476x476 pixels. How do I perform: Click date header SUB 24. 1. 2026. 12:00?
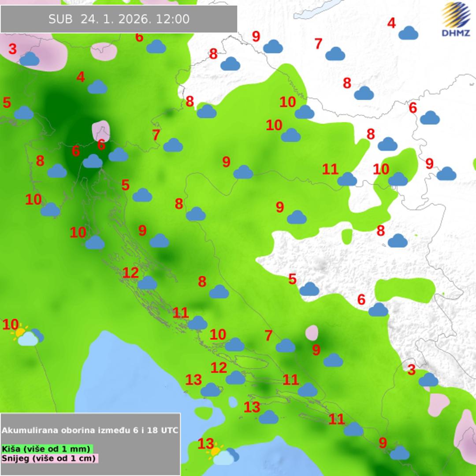pyautogui.click(x=119, y=19)
